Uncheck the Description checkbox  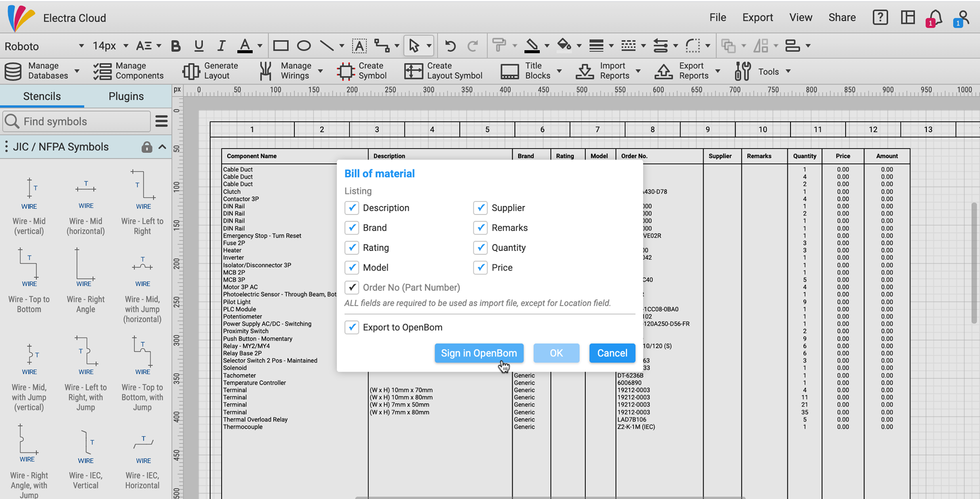(352, 208)
